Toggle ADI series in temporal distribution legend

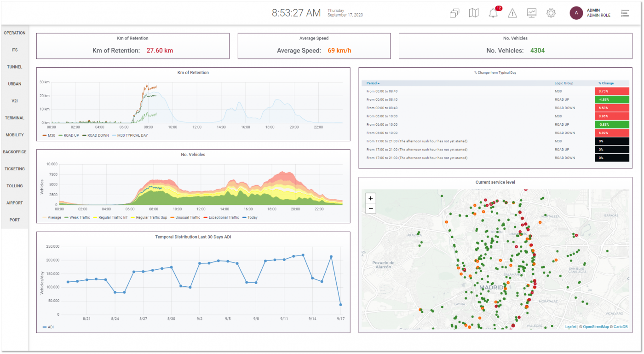click(48, 327)
